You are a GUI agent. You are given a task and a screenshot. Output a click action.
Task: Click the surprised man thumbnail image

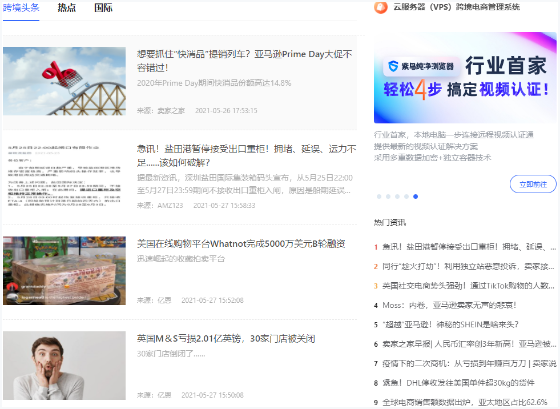point(64,365)
